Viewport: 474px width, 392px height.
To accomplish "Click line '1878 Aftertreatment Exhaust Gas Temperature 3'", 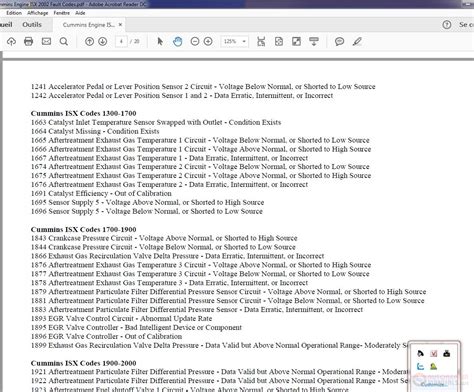I will [169, 283].
